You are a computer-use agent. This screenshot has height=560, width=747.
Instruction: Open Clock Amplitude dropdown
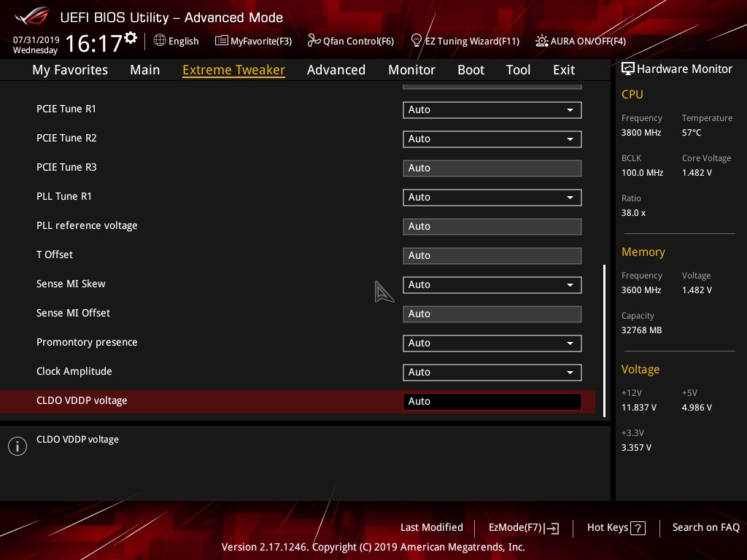pyautogui.click(x=492, y=372)
